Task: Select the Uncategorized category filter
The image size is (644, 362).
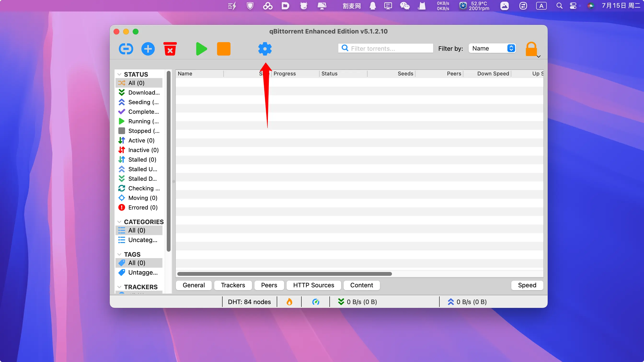Action: pos(139,240)
